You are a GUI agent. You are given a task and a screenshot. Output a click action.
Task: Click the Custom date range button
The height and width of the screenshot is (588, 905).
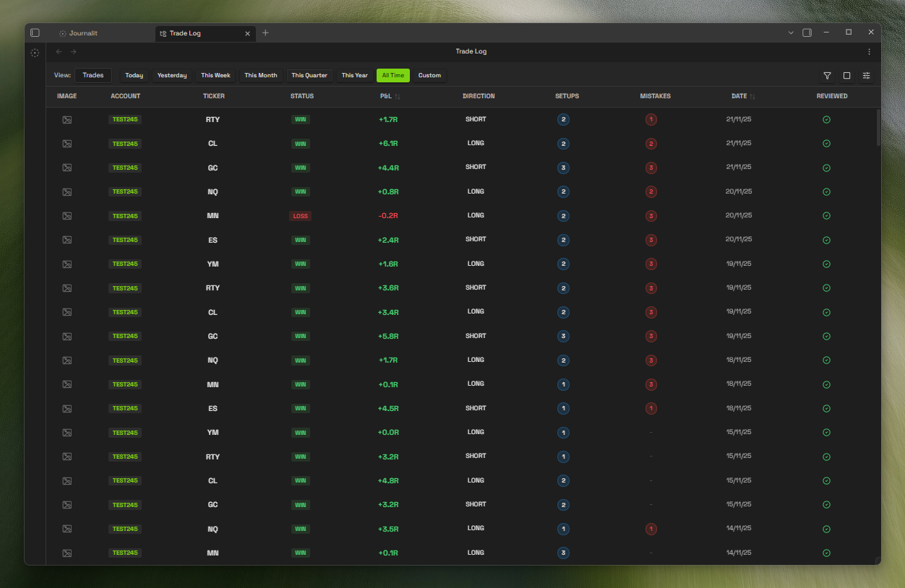(429, 76)
